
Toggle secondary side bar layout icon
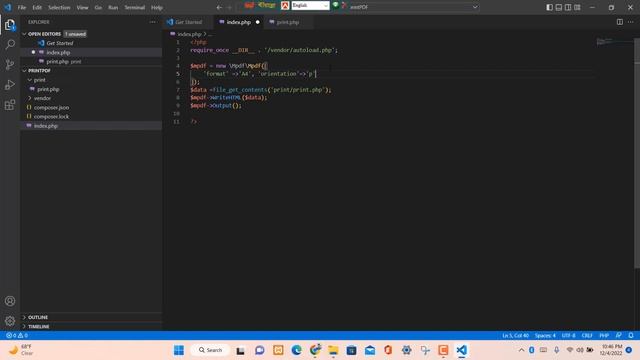pos(568,7)
